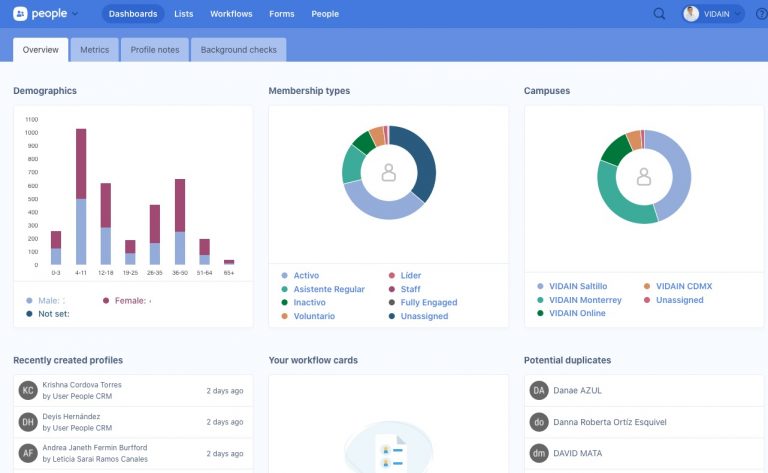Expand the people app switcher chevron
Viewport: 768px width, 473px height.
tap(75, 14)
